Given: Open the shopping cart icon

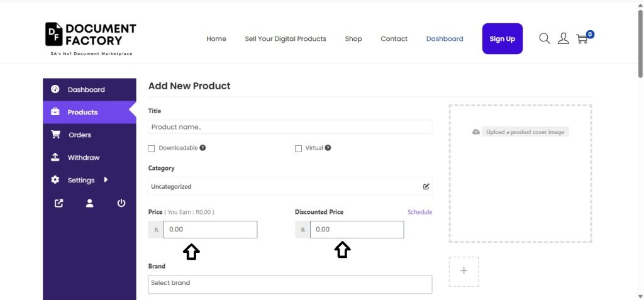Looking at the screenshot, I should pyautogui.click(x=582, y=38).
